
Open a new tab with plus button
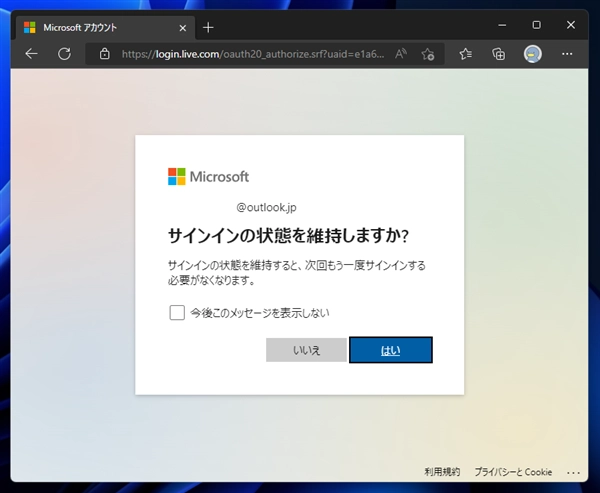(208, 28)
